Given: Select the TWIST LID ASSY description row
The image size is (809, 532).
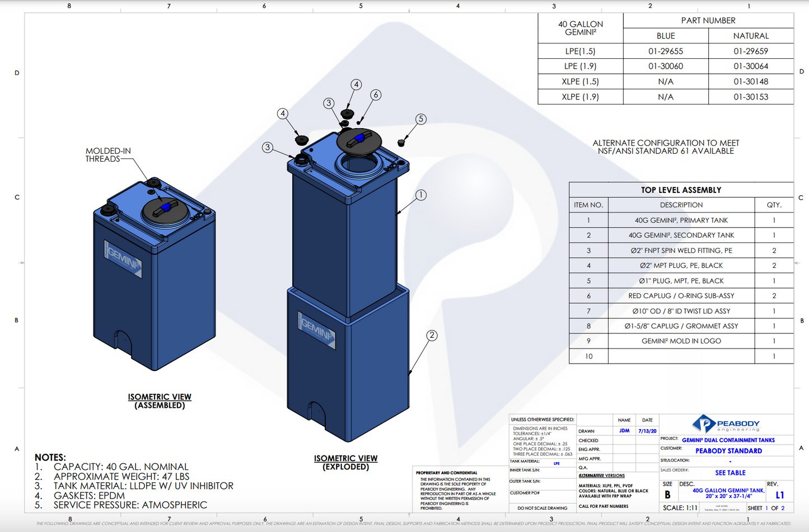Looking at the screenshot, I should point(681,311).
